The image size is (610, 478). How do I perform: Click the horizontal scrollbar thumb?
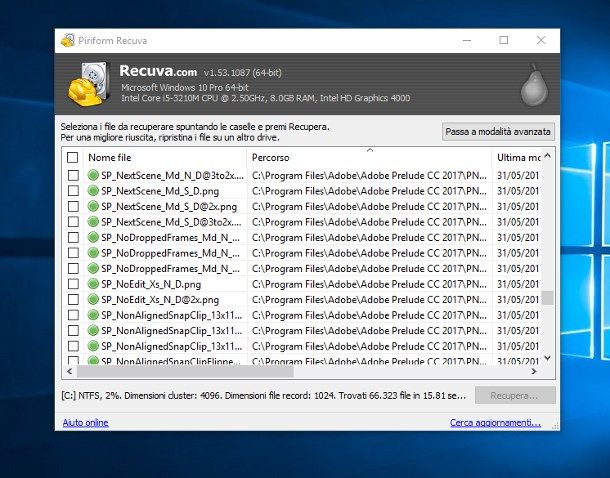click(185, 371)
